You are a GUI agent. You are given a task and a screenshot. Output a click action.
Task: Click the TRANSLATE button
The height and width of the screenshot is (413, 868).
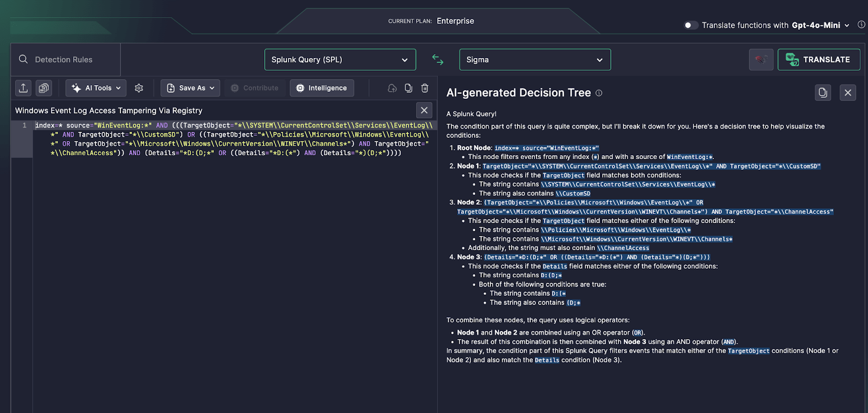819,60
